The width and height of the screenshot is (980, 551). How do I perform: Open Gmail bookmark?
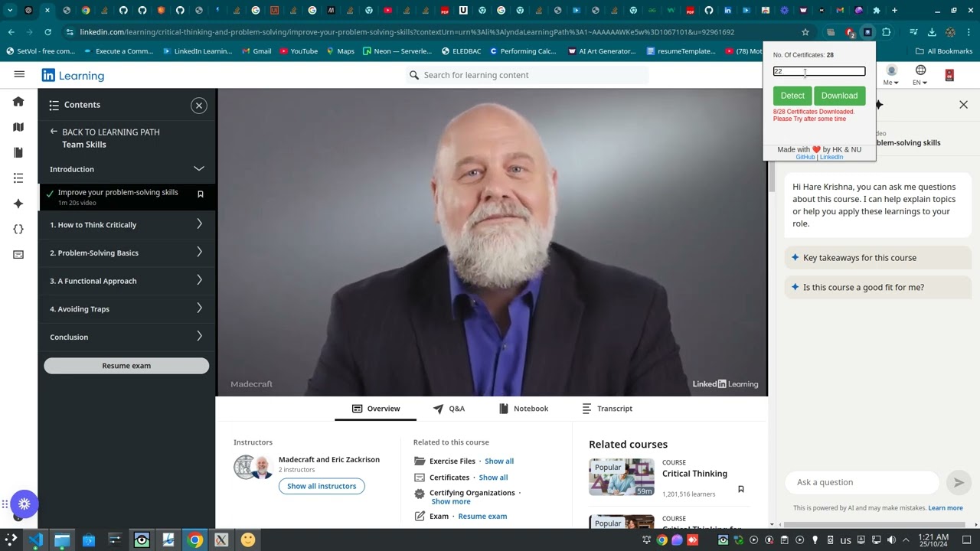pos(256,51)
